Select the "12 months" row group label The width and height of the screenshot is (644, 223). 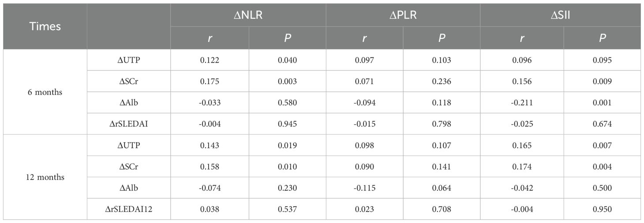(45, 177)
